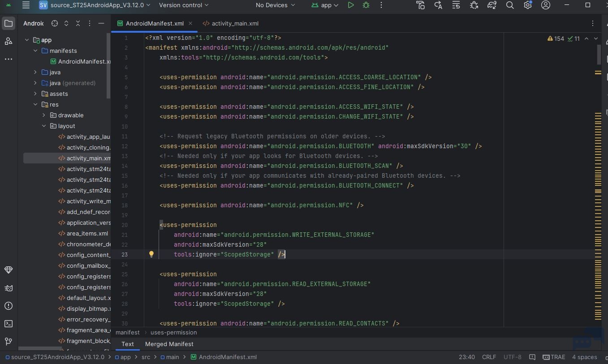
Task: Open Search Everywhere magnifier icon
Action: [510, 5]
